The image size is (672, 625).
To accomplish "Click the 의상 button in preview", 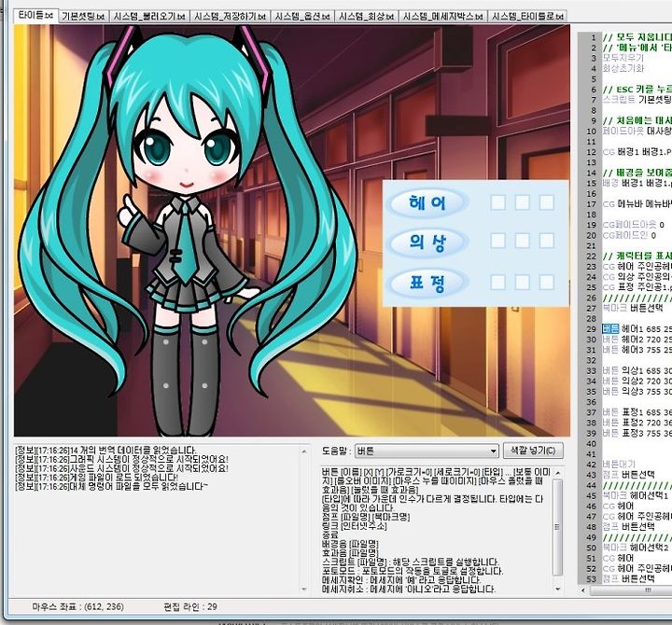I will click(427, 242).
